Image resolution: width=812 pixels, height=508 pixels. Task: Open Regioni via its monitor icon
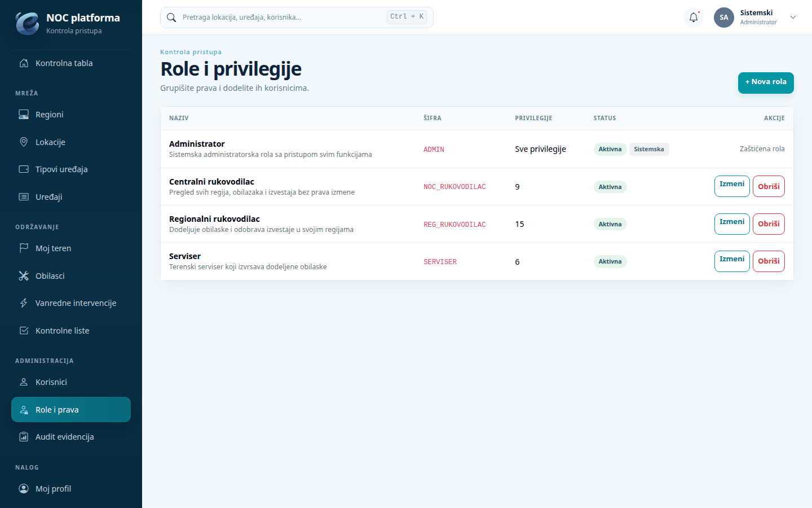pyautogui.click(x=24, y=115)
